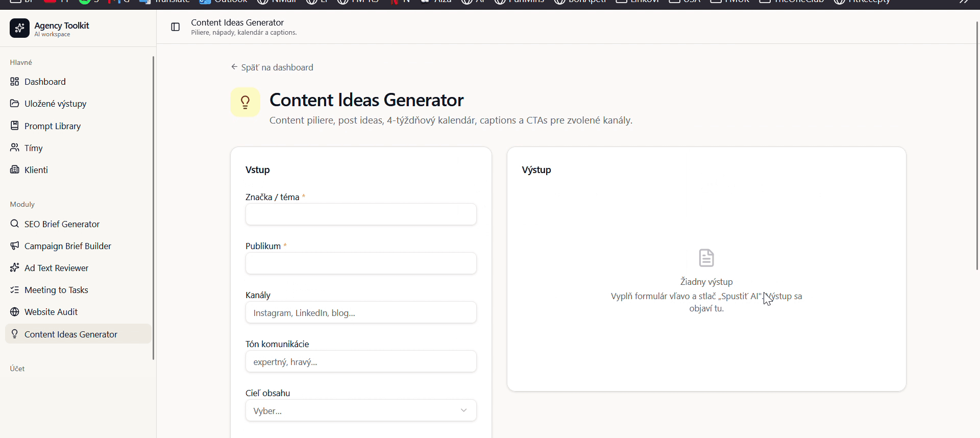Click the Agency Toolkit logo icon

[19, 28]
